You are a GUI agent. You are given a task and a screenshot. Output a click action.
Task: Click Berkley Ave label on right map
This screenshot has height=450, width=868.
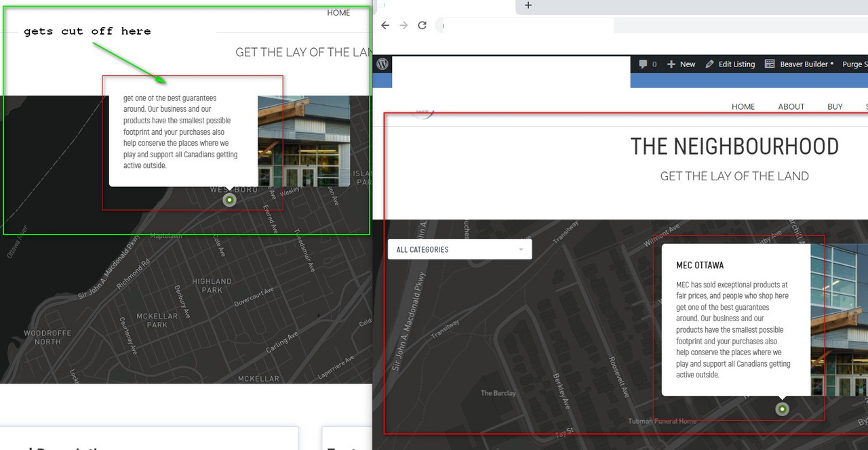point(562,392)
